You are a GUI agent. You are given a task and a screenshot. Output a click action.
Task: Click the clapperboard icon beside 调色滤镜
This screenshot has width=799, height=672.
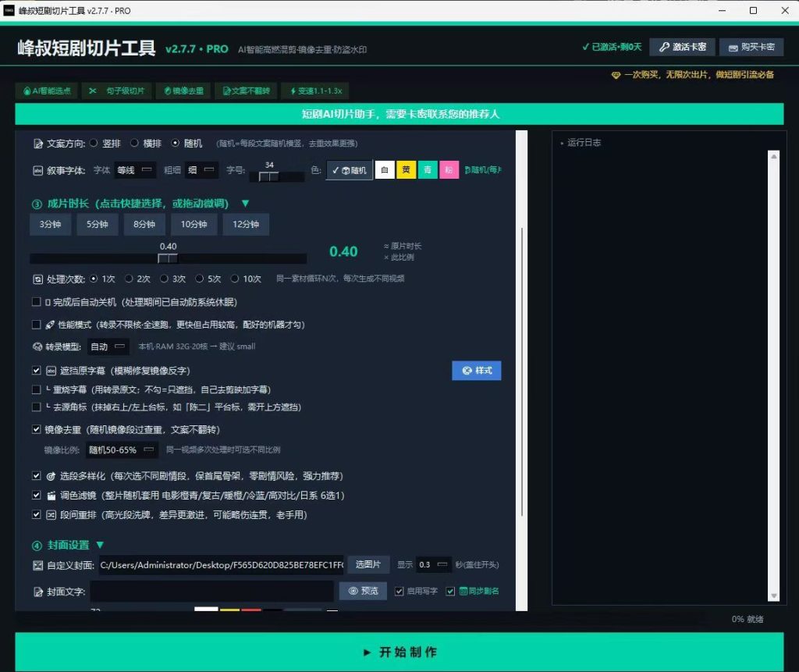[x=51, y=496]
